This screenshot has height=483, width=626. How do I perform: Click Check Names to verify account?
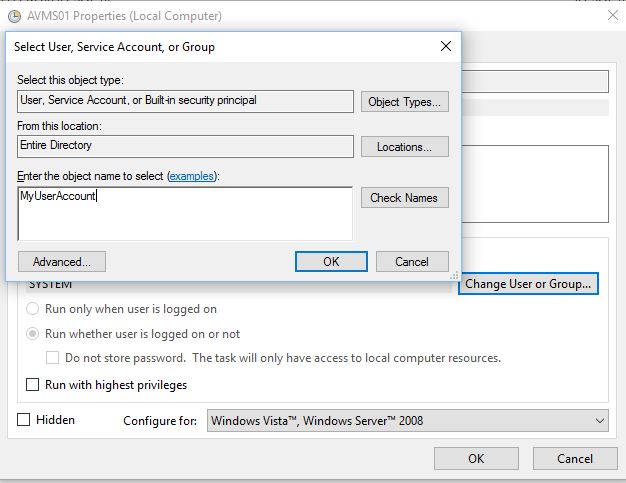tap(404, 198)
